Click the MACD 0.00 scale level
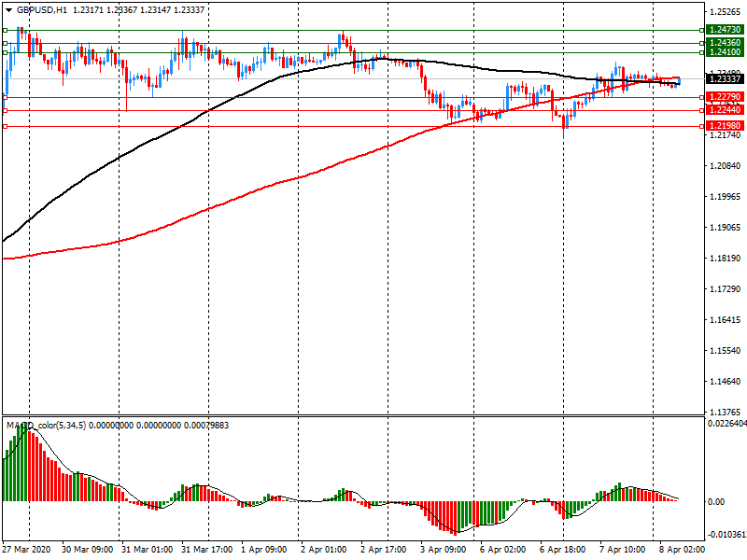 click(x=715, y=501)
